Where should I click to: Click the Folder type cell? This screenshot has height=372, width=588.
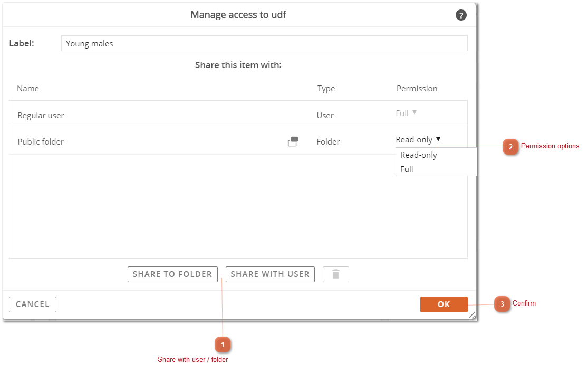tap(328, 142)
